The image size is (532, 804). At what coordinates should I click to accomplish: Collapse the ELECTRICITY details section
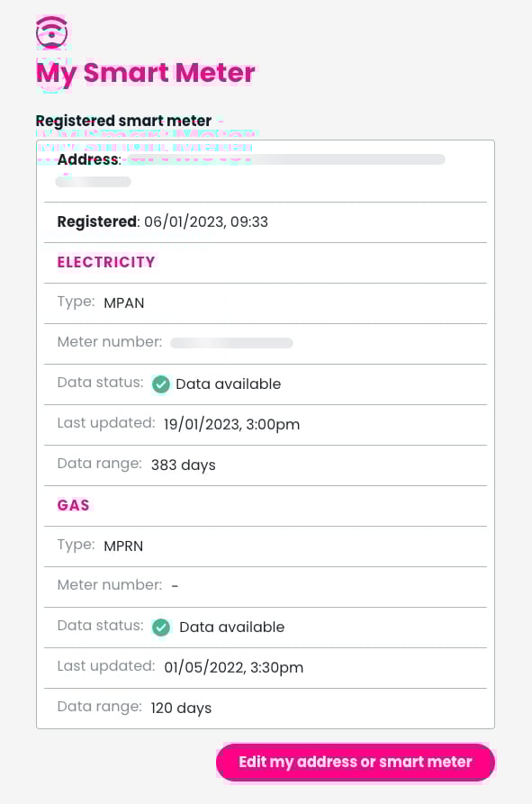(105, 262)
